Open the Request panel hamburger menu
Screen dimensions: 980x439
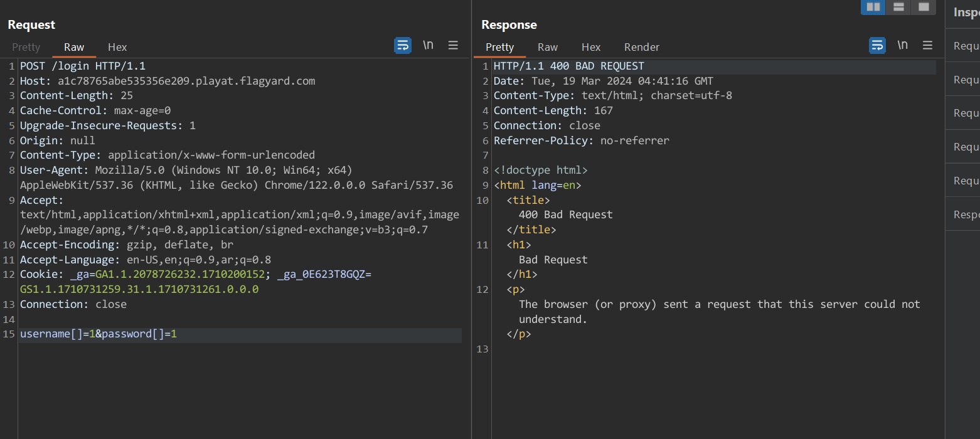coord(453,45)
